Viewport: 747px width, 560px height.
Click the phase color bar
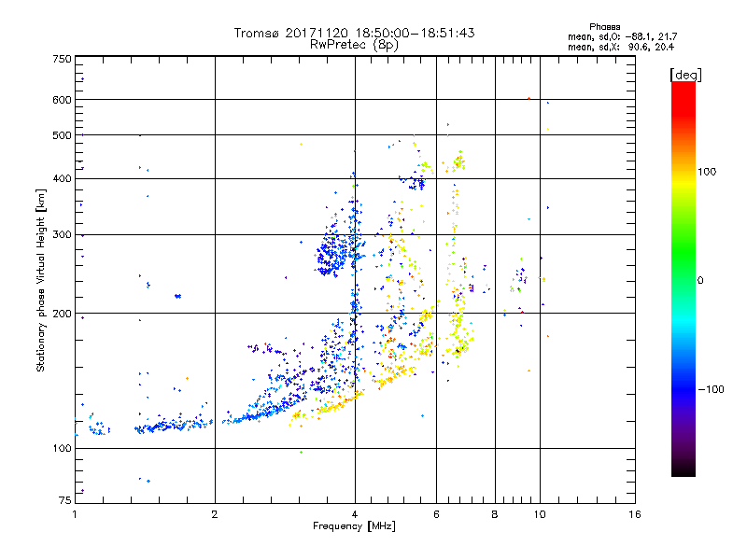pyautogui.click(x=684, y=278)
